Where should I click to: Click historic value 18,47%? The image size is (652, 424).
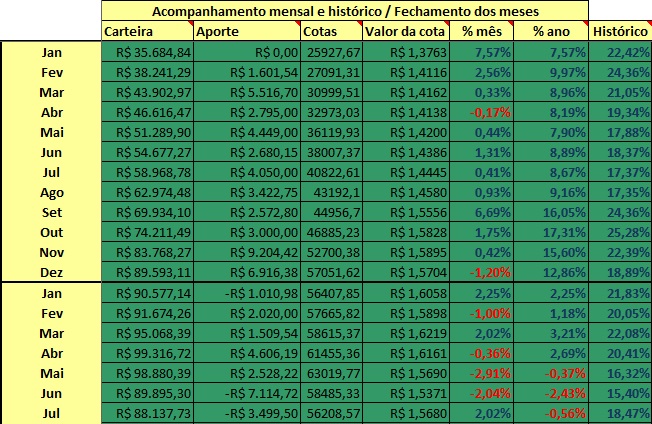[620, 413]
